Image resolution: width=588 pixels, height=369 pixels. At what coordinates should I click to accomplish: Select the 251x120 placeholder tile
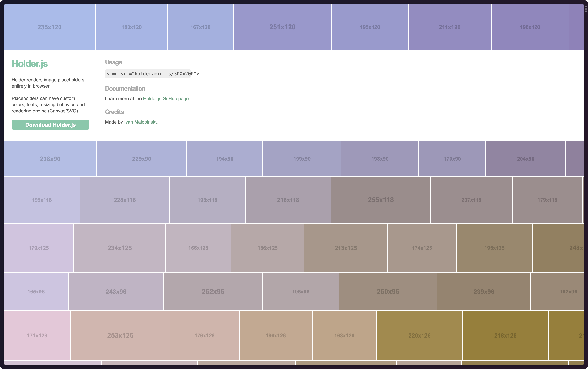pos(282,27)
